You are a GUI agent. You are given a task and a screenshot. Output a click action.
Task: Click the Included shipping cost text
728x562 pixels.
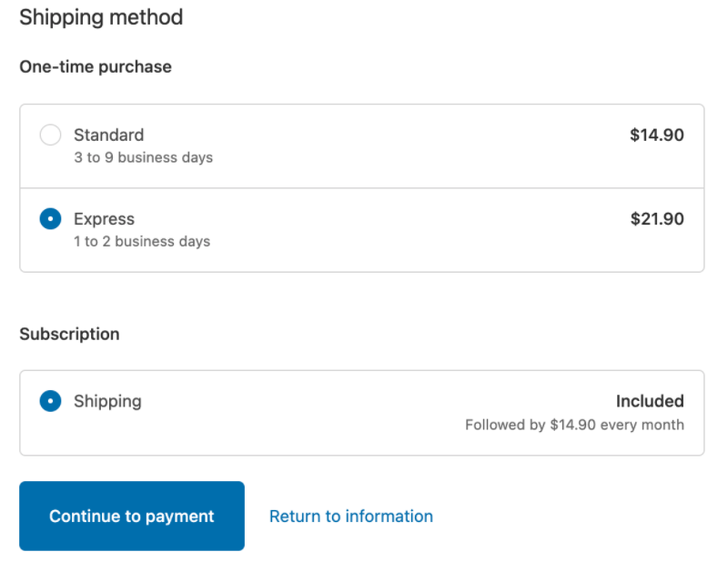coord(650,401)
